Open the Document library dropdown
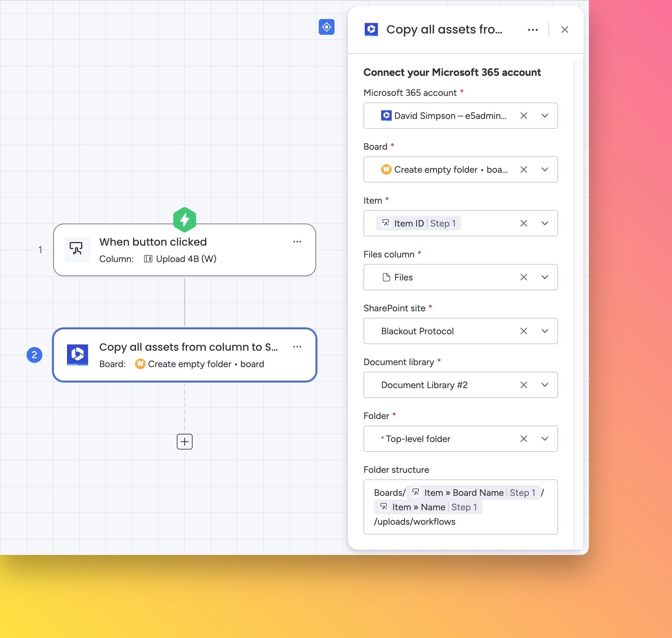The width and height of the screenshot is (672, 638). [x=545, y=385]
